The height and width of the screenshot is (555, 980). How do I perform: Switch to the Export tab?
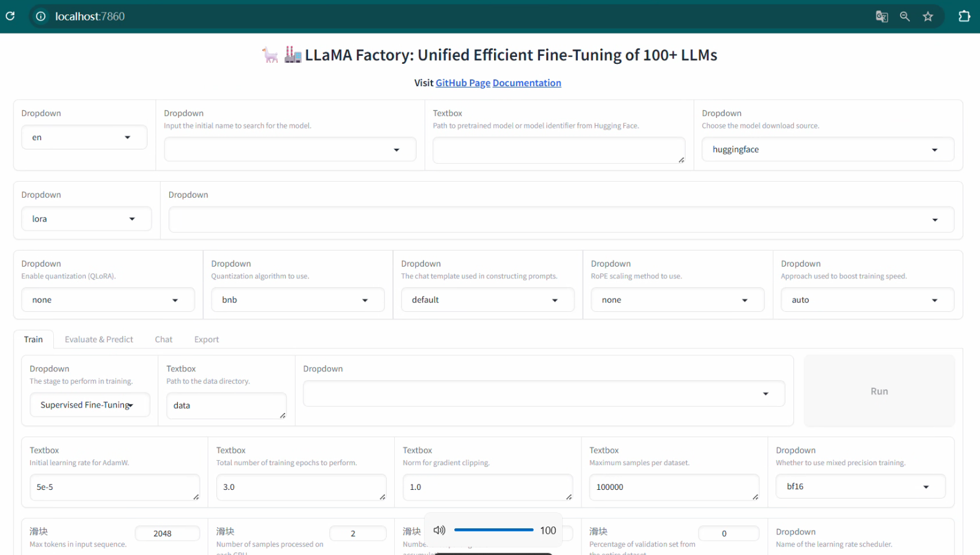[x=206, y=339]
